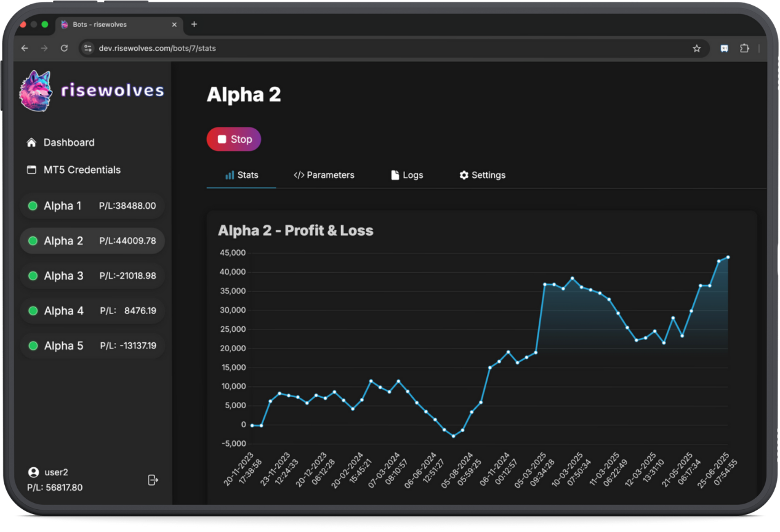
Task: Open the Logs tab
Action: pos(407,175)
